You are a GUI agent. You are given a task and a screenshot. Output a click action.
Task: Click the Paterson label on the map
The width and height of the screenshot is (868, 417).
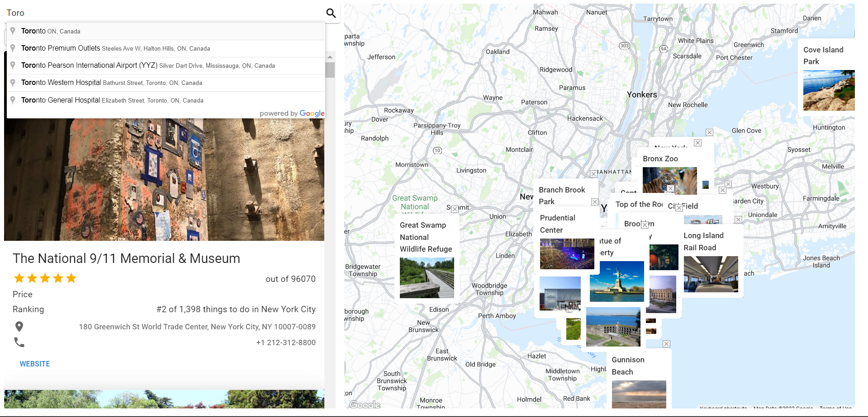[534, 102]
